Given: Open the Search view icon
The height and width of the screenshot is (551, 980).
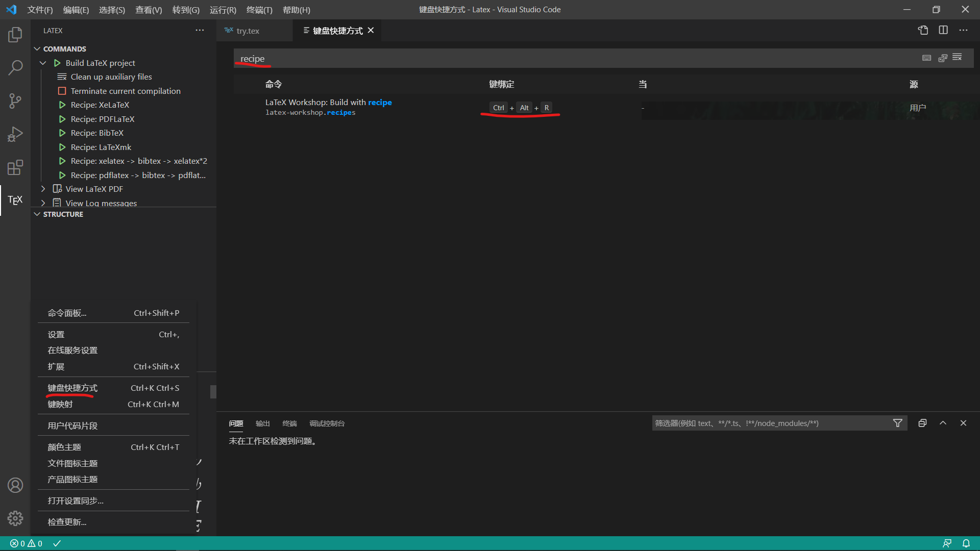Looking at the screenshot, I should [15, 67].
